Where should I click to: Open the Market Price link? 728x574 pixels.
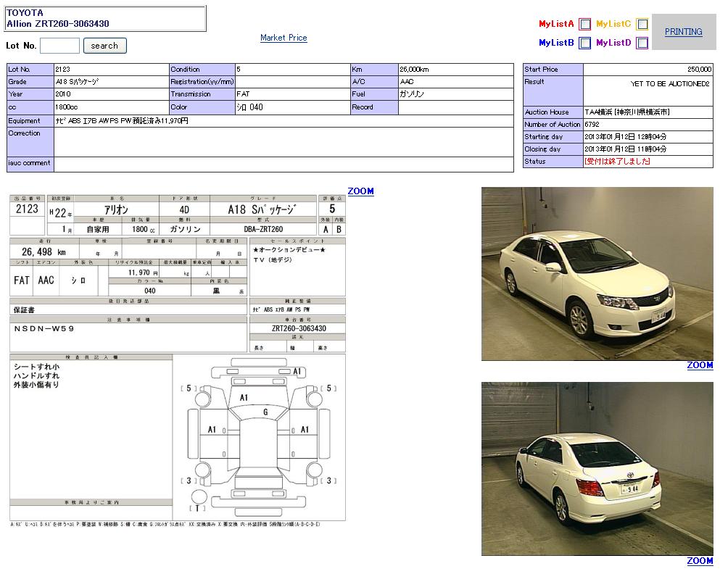coord(284,38)
